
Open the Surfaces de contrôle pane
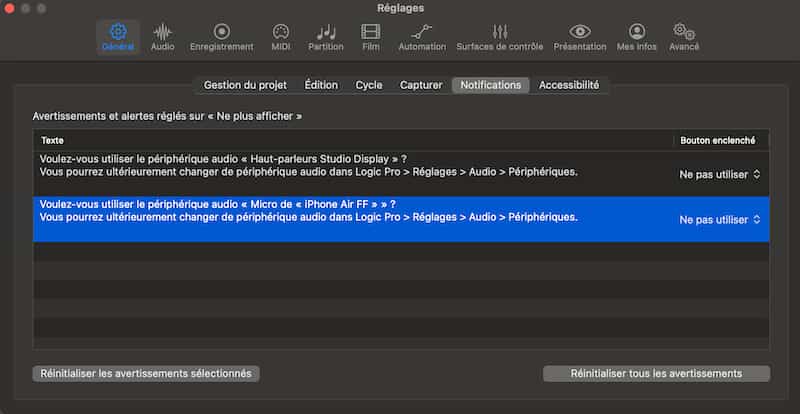click(499, 37)
